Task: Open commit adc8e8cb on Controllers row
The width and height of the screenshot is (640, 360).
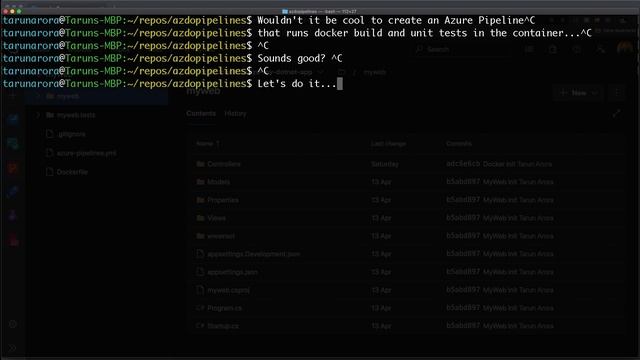Action: coord(463,164)
